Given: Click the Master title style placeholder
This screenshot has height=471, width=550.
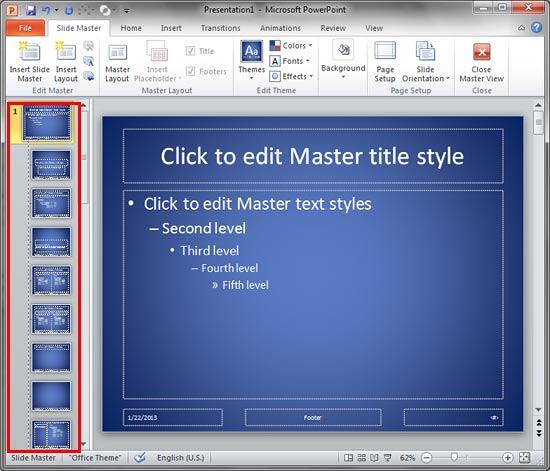Looking at the screenshot, I should pyautogui.click(x=313, y=156).
